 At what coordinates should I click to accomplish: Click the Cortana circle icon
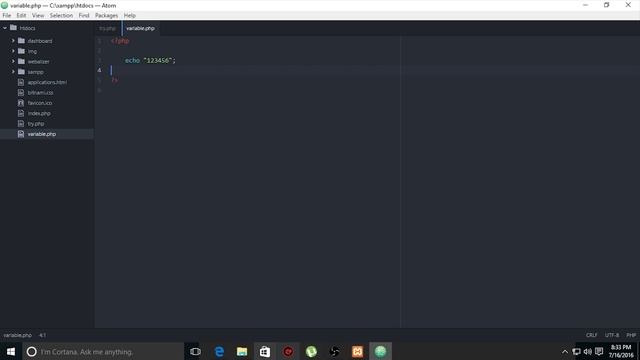point(31,351)
